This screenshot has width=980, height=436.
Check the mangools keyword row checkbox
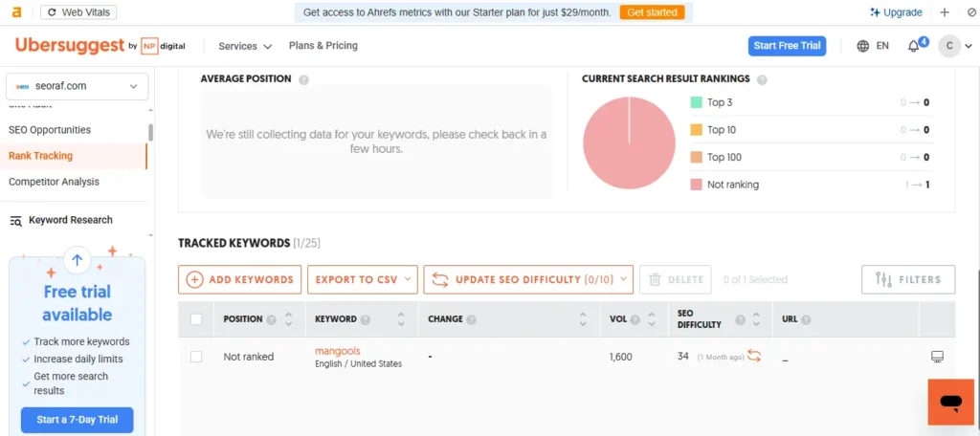click(x=196, y=357)
